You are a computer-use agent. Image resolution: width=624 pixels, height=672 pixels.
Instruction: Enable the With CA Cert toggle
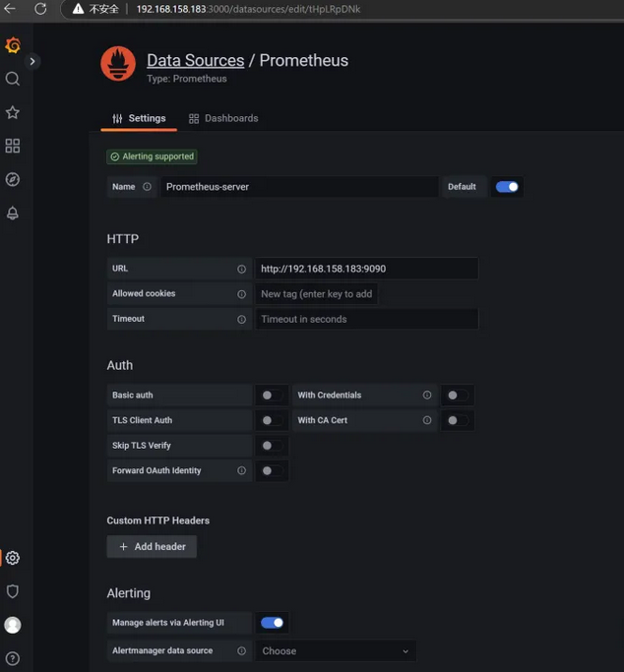(458, 420)
